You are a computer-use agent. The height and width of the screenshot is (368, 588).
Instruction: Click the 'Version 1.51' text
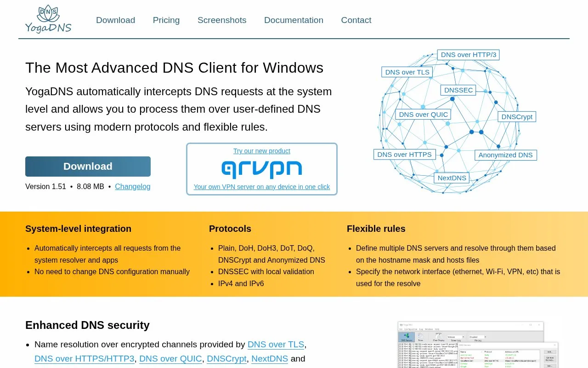tap(45, 187)
